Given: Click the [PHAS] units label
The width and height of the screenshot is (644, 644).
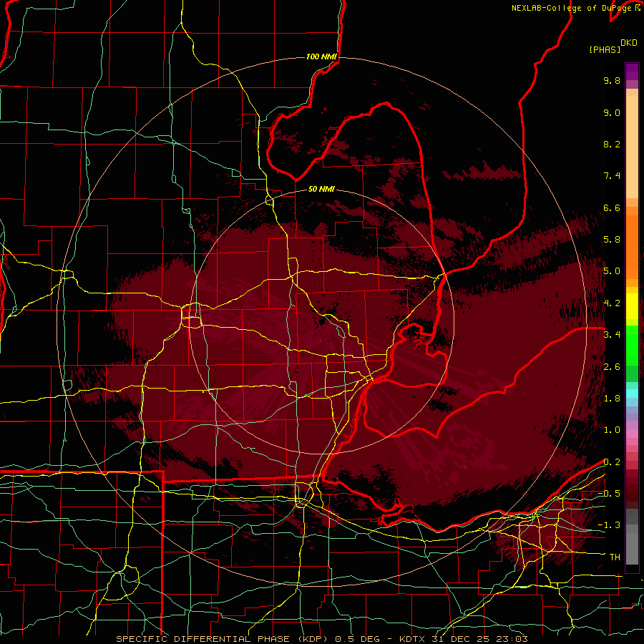Looking at the screenshot, I should [605, 49].
